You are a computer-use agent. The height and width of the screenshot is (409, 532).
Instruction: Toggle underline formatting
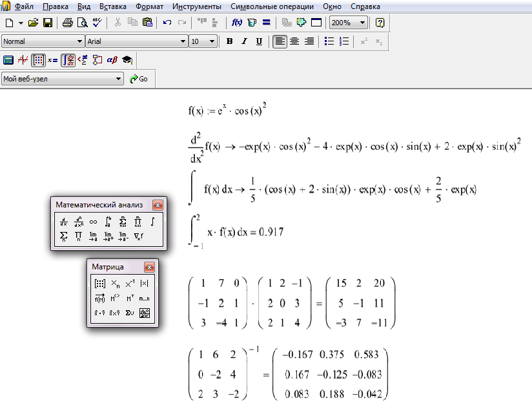point(259,41)
